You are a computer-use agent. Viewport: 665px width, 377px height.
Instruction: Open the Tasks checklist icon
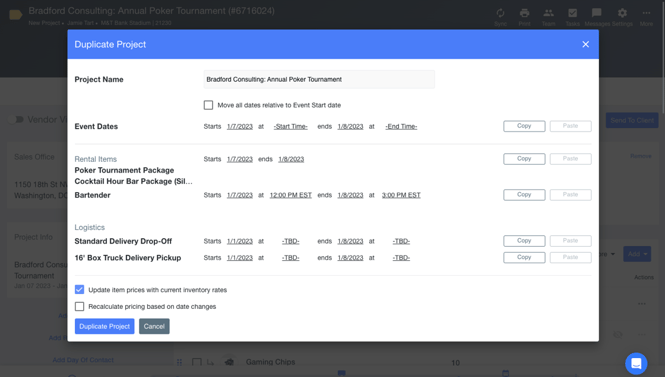(573, 13)
